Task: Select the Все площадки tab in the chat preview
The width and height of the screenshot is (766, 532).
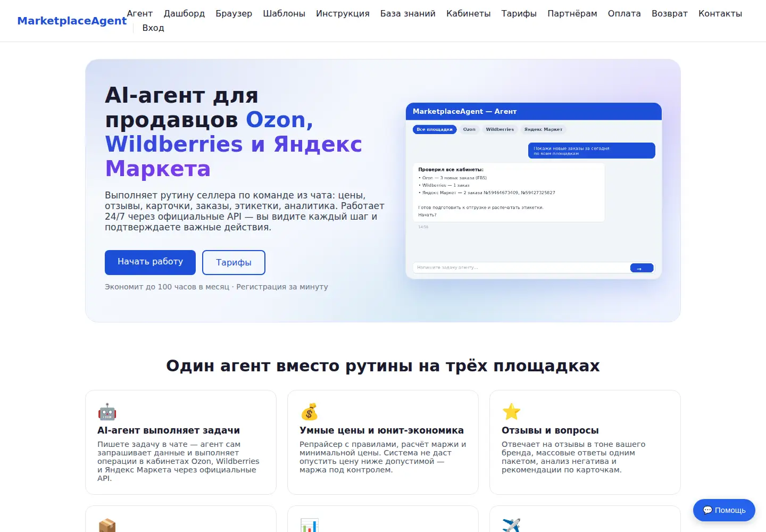Action: 435,129
